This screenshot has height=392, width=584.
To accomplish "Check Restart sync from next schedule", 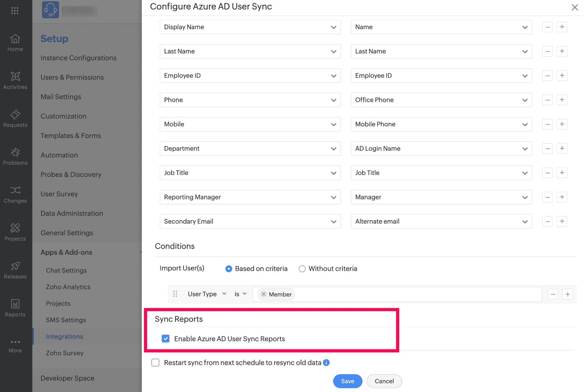I will [155, 362].
